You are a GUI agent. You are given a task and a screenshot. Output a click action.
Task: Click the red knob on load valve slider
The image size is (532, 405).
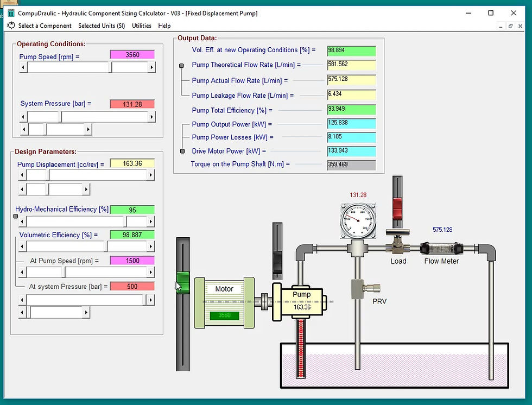[x=397, y=208]
